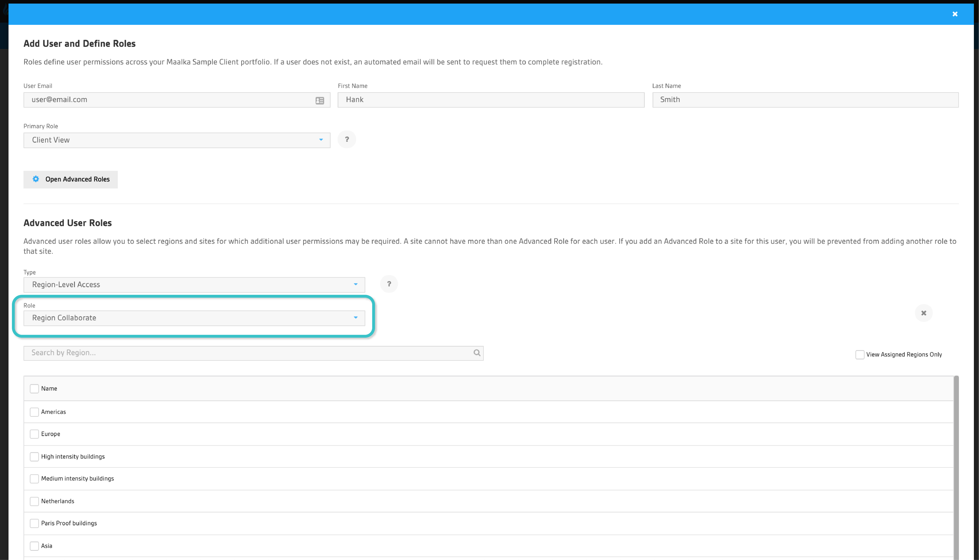
Task: Click the Last Name field containing Smith
Action: pyautogui.click(x=805, y=100)
